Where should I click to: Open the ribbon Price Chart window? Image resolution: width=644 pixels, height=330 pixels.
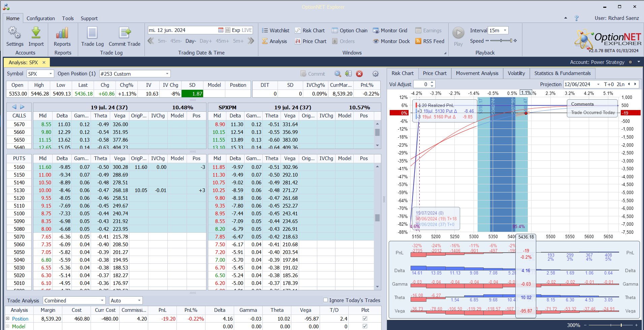point(311,41)
